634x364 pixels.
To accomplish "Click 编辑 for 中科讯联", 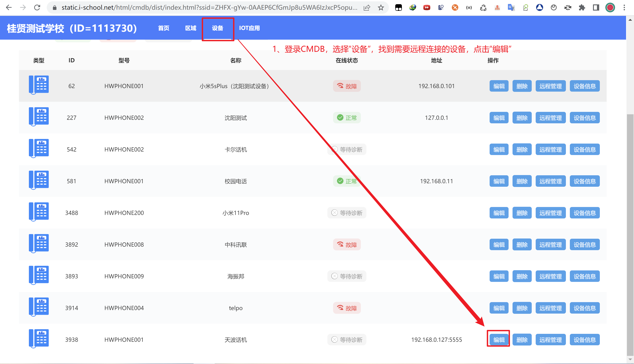I will [499, 245].
